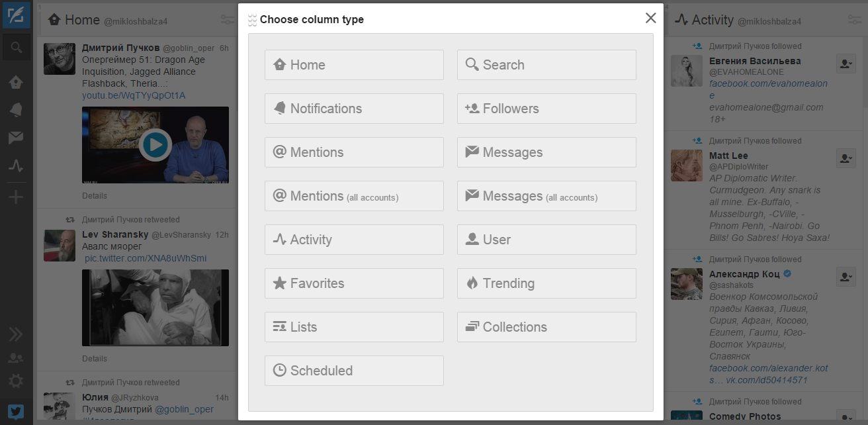
Task: Open Activity column settings toggle
Action: [x=854, y=21]
